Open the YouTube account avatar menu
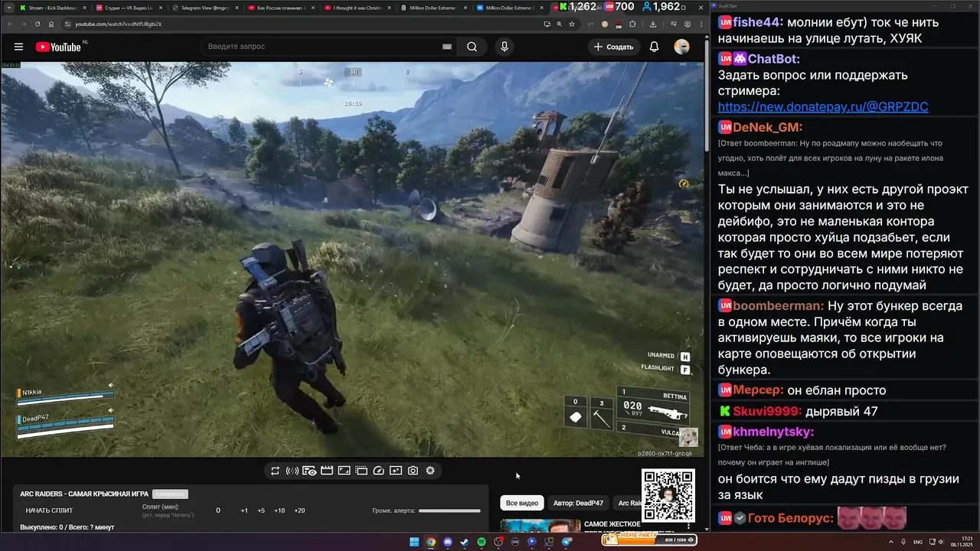 point(681,47)
